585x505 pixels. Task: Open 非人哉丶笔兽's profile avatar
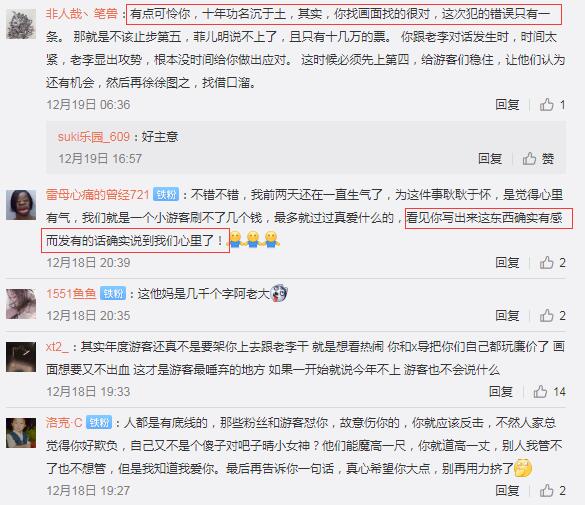click(x=21, y=24)
